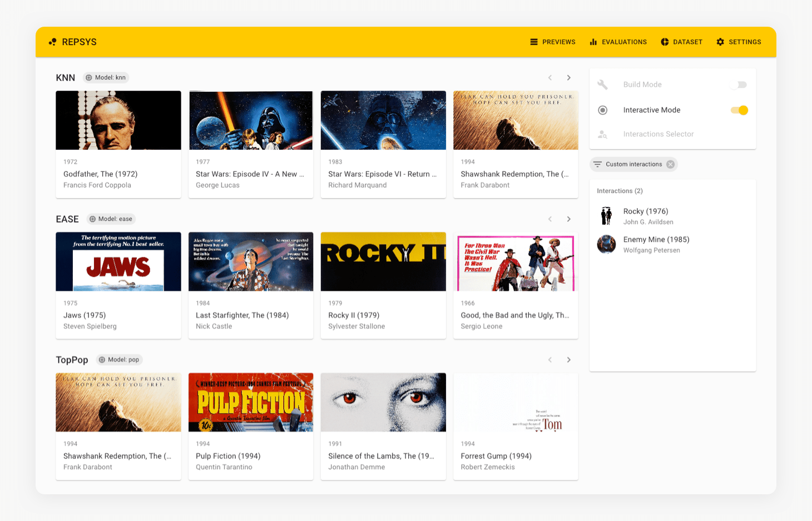Click the Quentin Tarantino director text
This screenshot has height=521, width=812.
tap(224, 467)
